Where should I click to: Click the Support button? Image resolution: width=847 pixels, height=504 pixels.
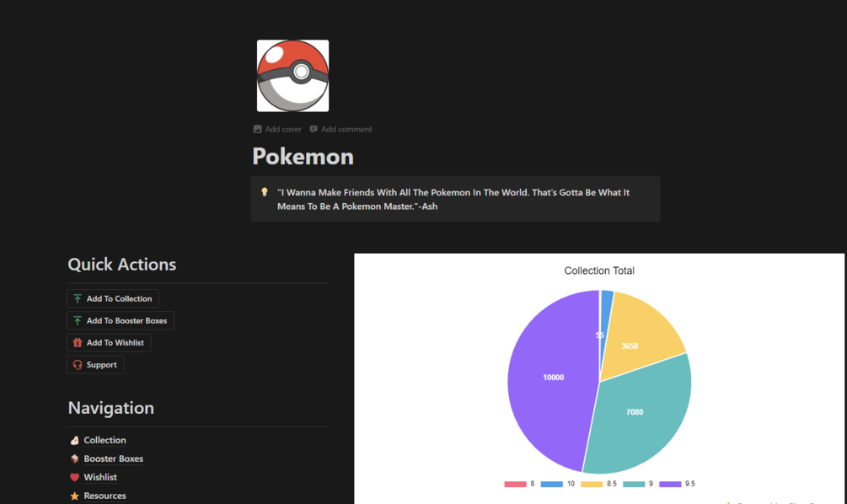tap(95, 365)
